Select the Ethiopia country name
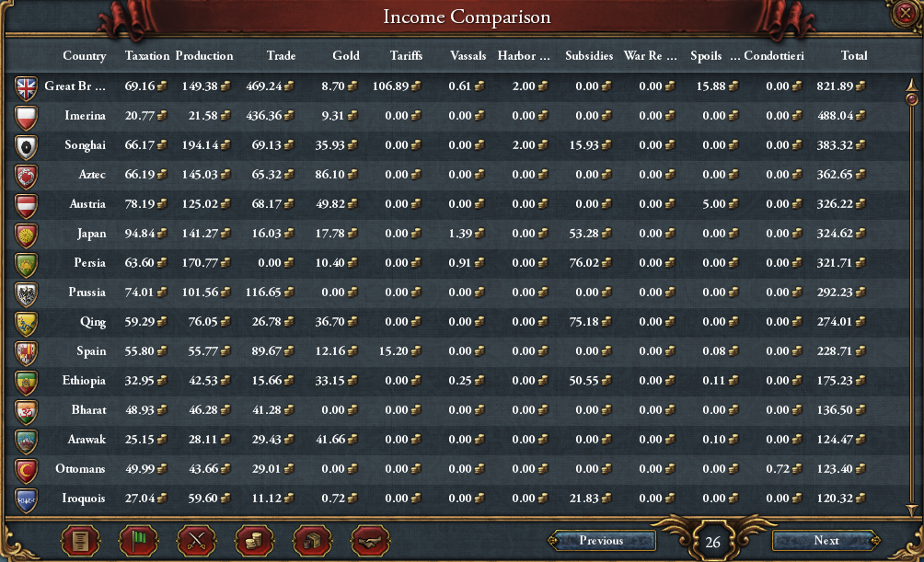This screenshot has width=924, height=562. 84,381
